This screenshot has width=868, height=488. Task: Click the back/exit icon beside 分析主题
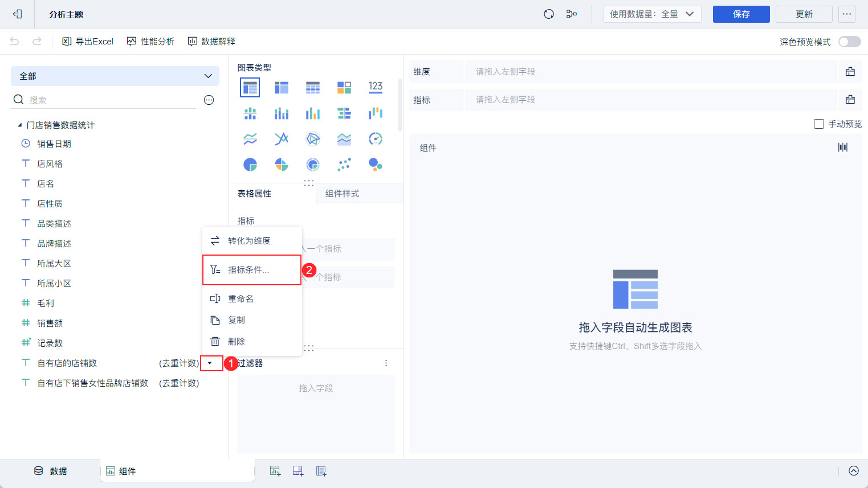pyautogui.click(x=17, y=14)
